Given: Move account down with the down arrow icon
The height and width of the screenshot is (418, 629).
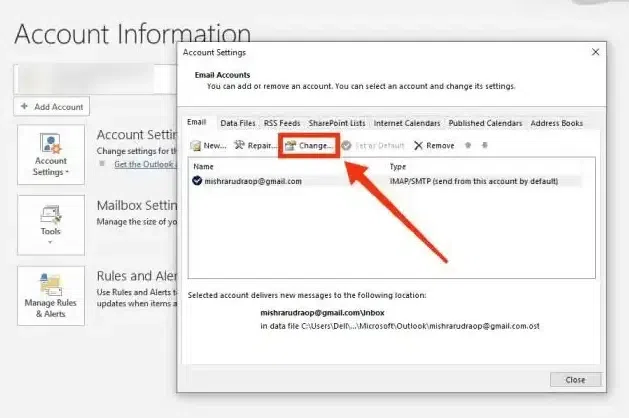Looking at the screenshot, I should click(x=485, y=145).
